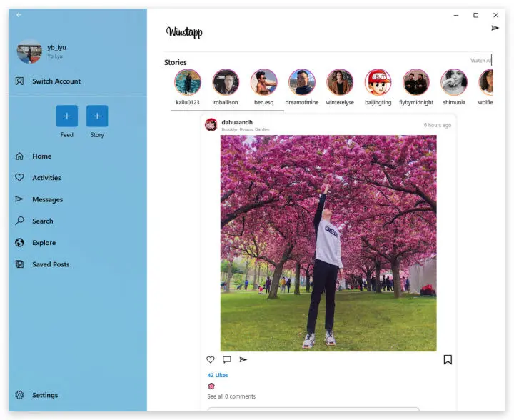Close the Winstapp window
514x420 pixels.
pos(495,15)
